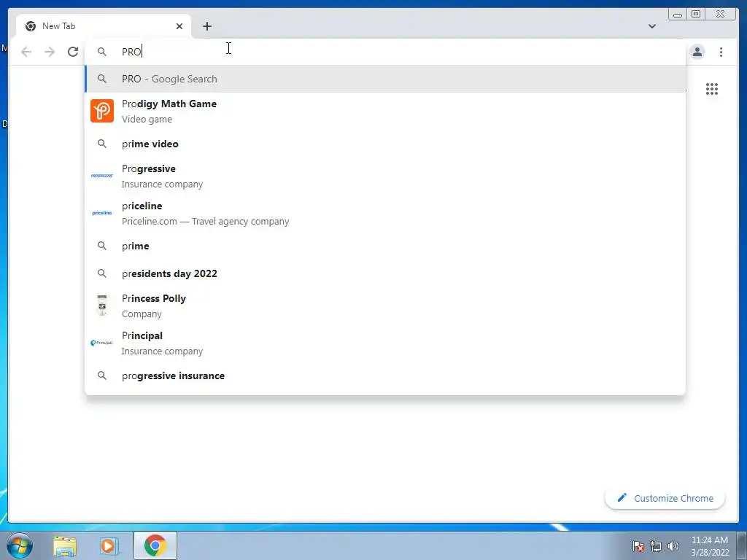Open the Google apps grid
The height and width of the screenshot is (560, 747).
(712, 89)
